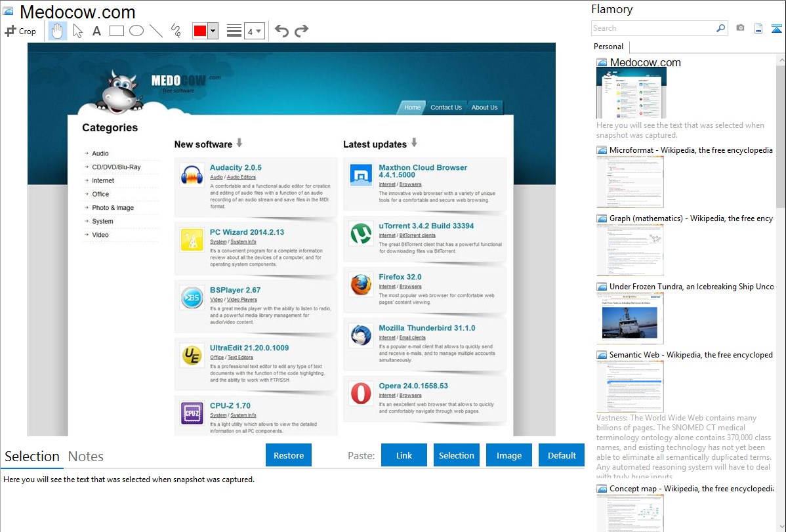Select the CD/DVD/Blu-Ray category
Image resolution: width=786 pixels, height=532 pixels.
116,167
